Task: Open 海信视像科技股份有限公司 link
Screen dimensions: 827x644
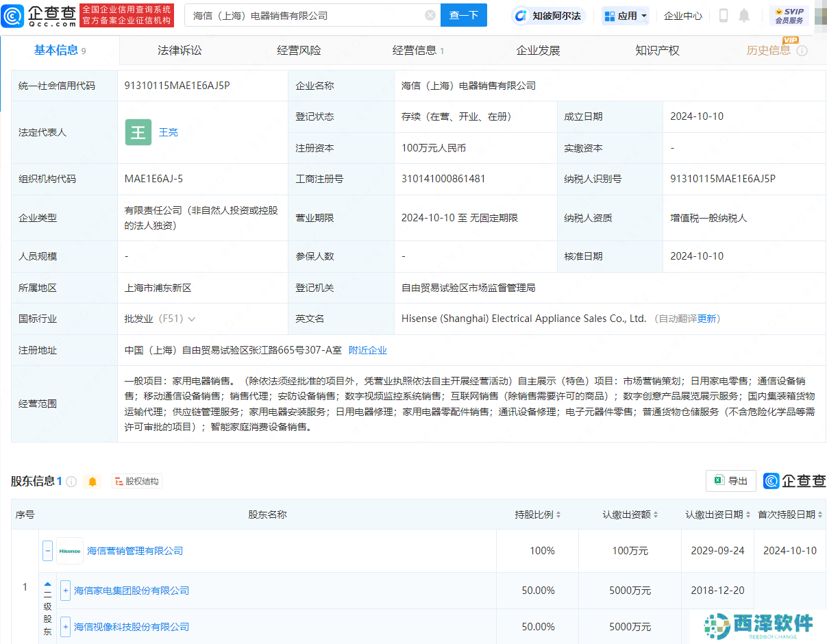Action: click(x=132, y=627)
